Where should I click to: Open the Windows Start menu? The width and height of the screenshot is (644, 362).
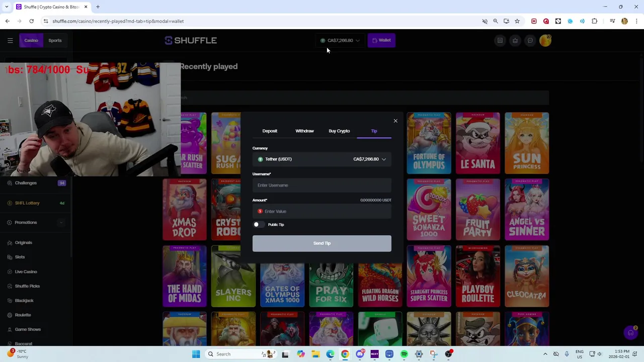point(196,354)
